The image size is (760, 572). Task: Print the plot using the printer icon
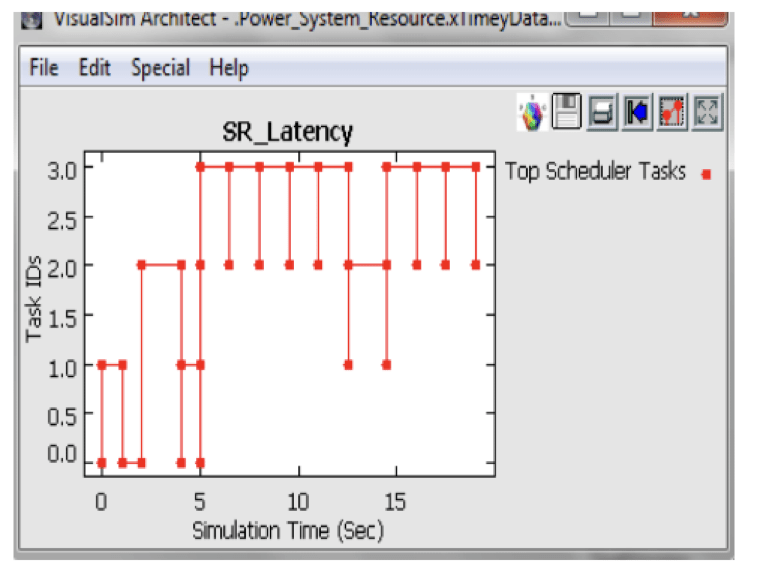click(602, 113)
